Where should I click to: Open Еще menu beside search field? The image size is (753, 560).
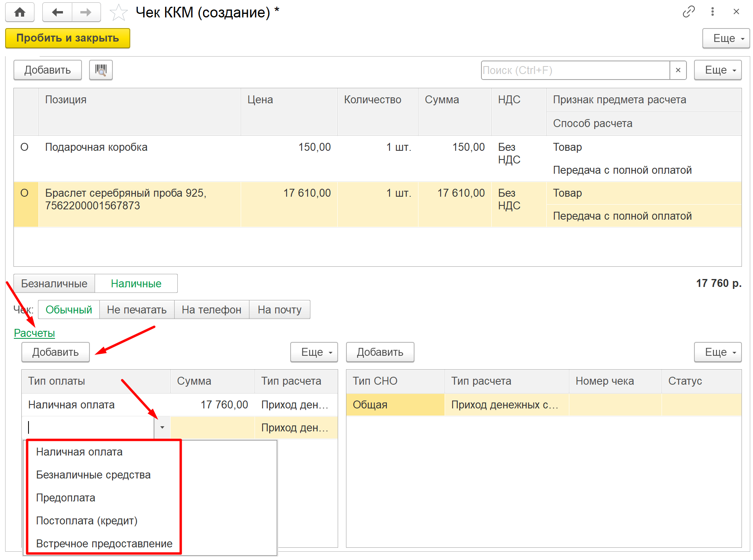718,70
